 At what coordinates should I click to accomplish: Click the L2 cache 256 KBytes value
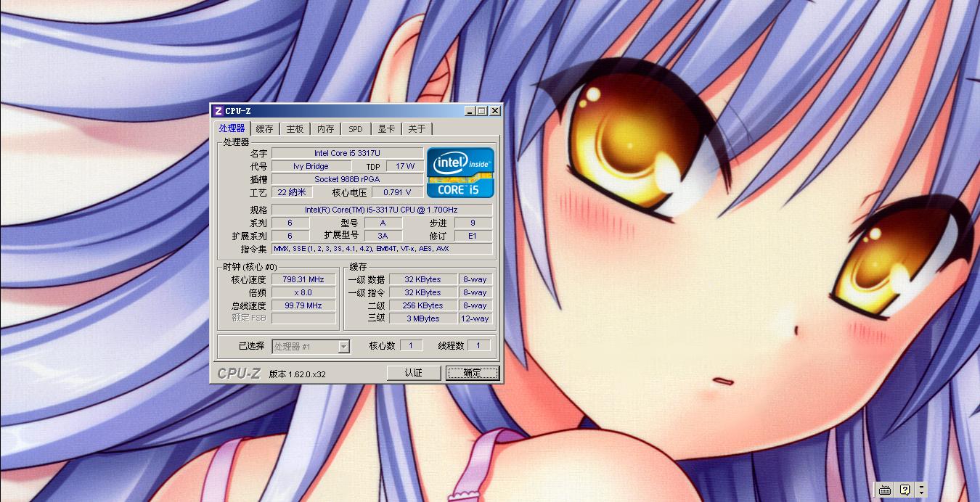point(422,305)
